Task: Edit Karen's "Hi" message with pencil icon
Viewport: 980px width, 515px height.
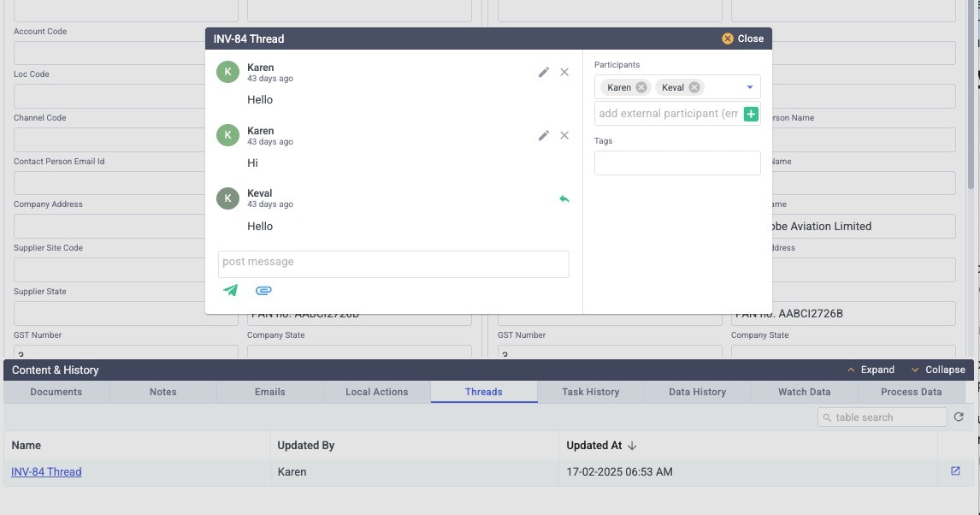Action: click(x=544, y=136)
